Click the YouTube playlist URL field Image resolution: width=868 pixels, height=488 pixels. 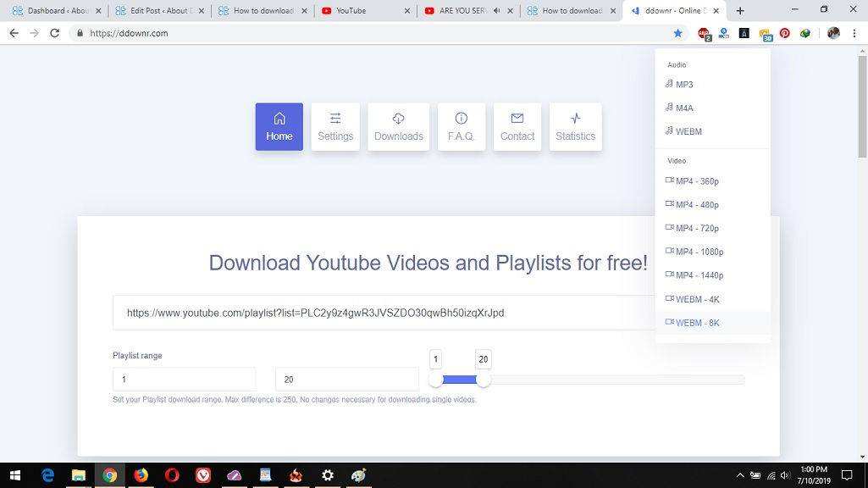tap(384, 313)
